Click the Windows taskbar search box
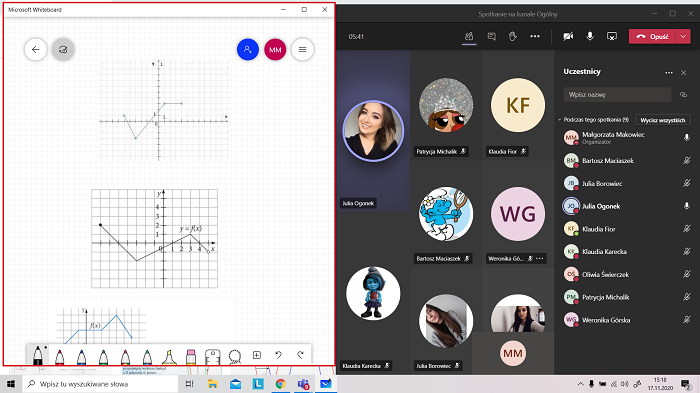This screenshot has height=393, width=700. (x=100, y=384)
